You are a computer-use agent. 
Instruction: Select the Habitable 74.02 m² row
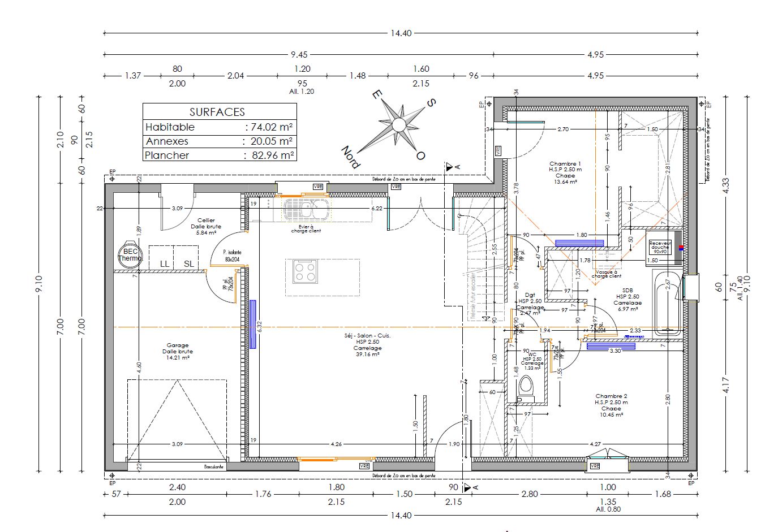tap(219, 127)
